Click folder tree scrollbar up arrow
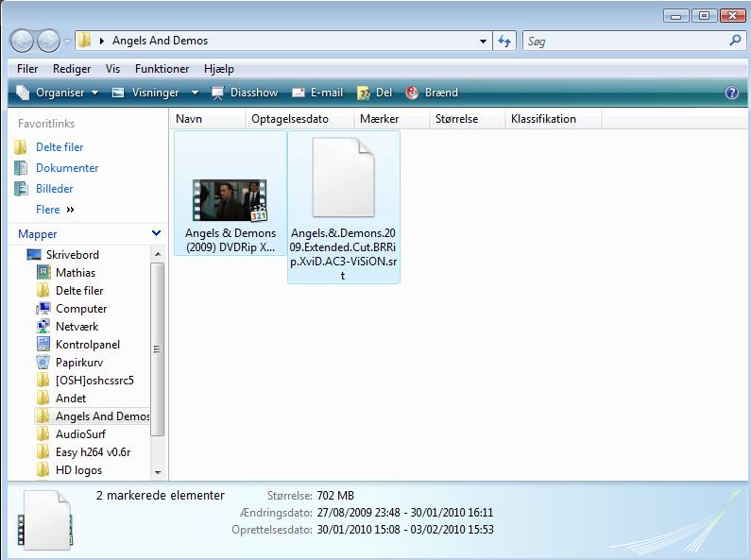The width and height of the screenshot is (751, 560). coord(158,254)
